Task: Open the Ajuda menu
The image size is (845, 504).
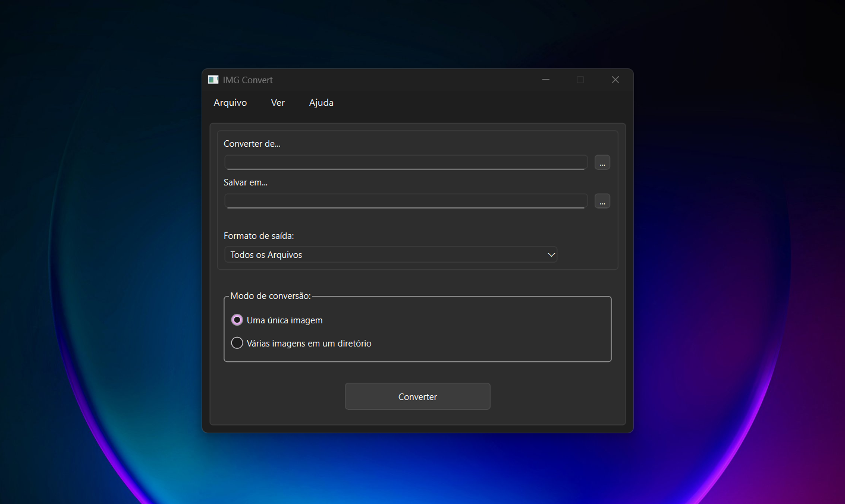Action: tap(321, 103)
